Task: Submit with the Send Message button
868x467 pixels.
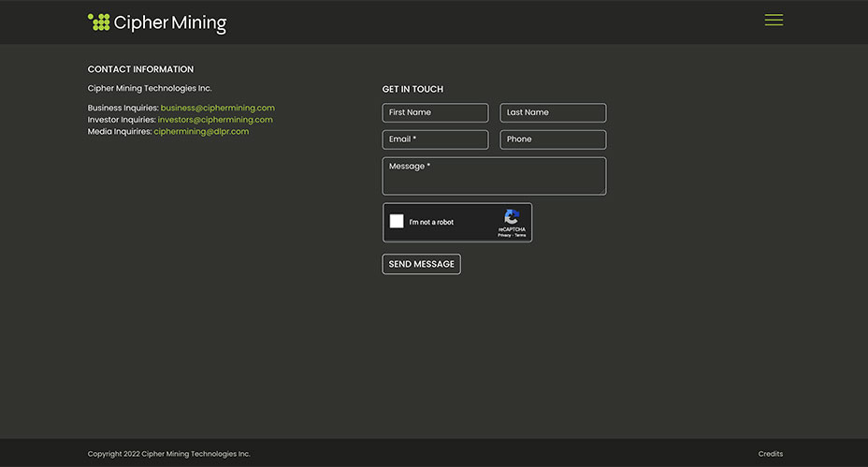Action: [421, 264]
